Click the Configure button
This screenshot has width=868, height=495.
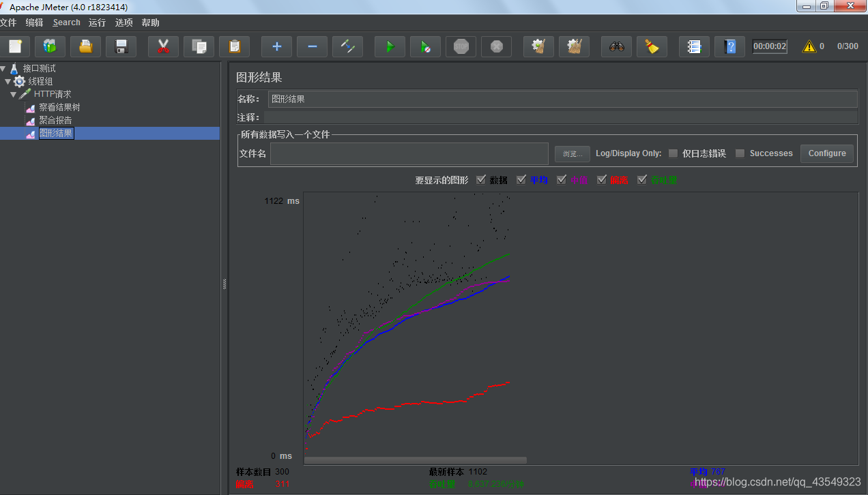coord(827,153)
